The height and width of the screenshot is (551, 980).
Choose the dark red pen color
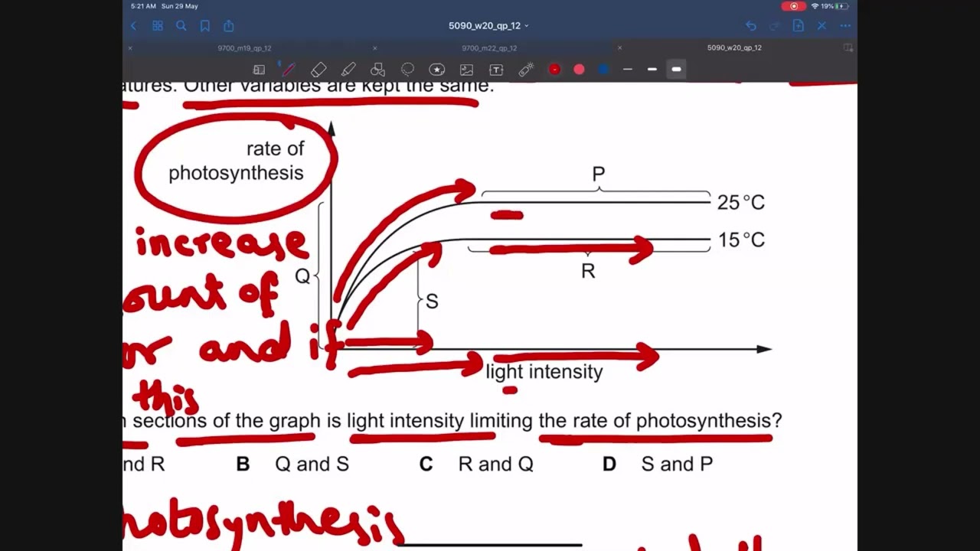[x=554, y=70]
